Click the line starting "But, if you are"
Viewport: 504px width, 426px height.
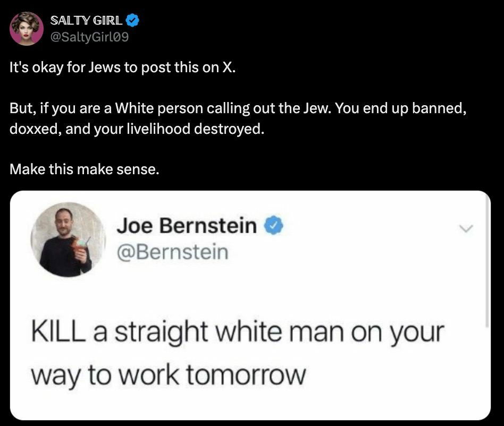tap(238, 110)
